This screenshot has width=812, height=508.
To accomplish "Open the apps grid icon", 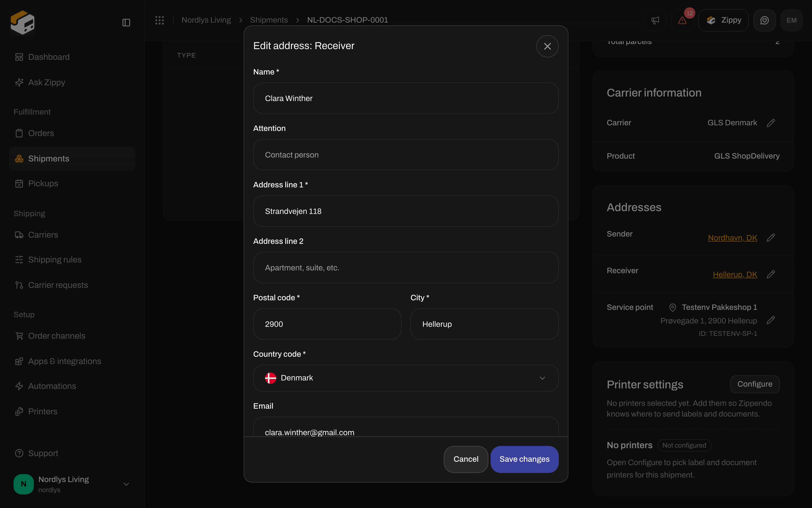I will pyautogui.click(x=160, y=20).
